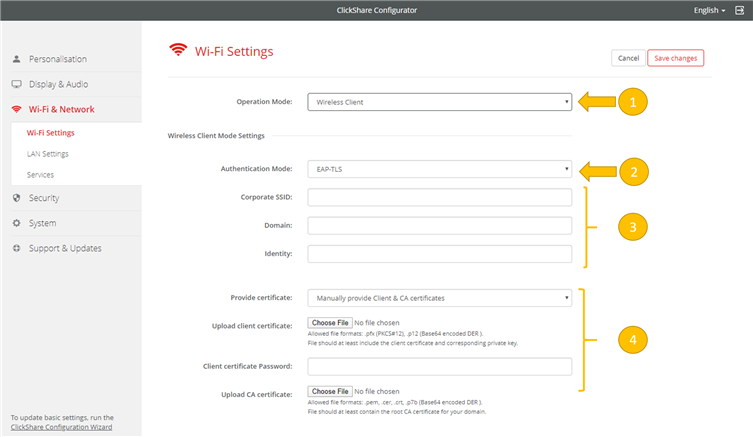Click the Cancel button
Viewport: 753px width, 437px height.
click(x=628, y=58)
